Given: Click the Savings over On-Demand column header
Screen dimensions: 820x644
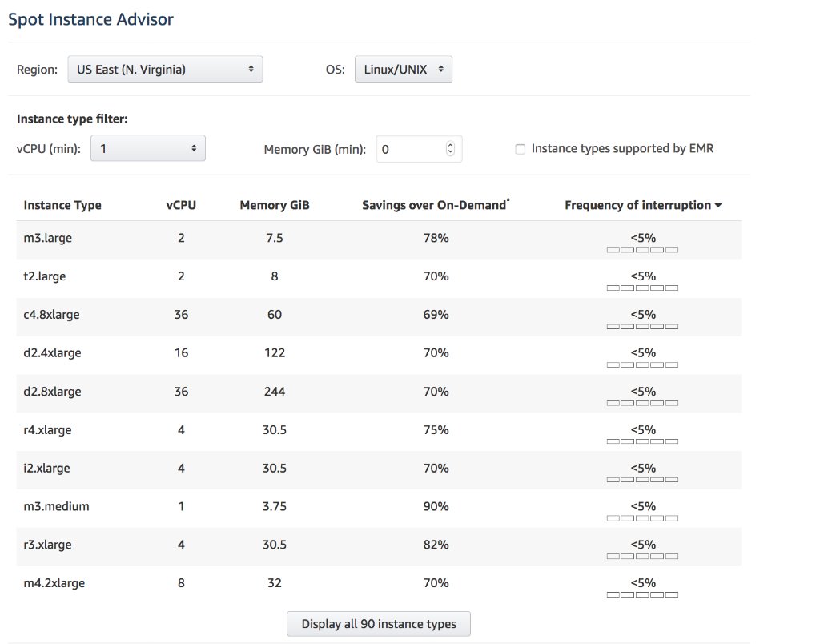Looking at the screenshot, I should 436,204.
